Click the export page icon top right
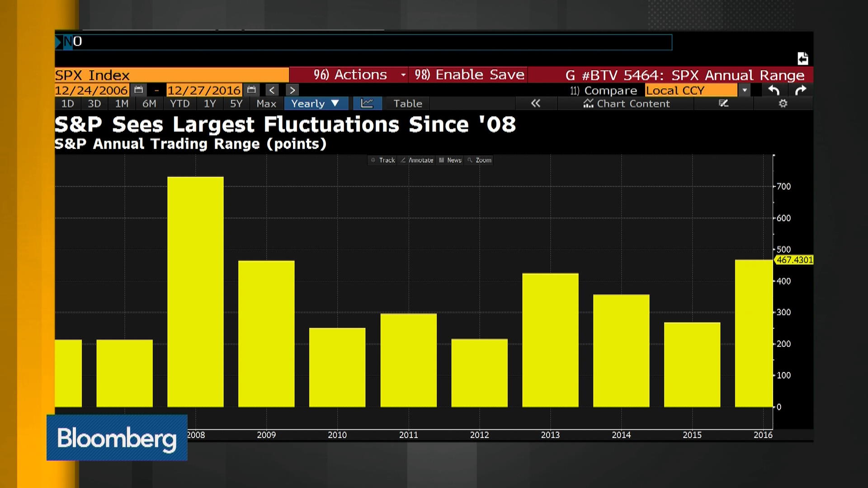 pos(803,59)
